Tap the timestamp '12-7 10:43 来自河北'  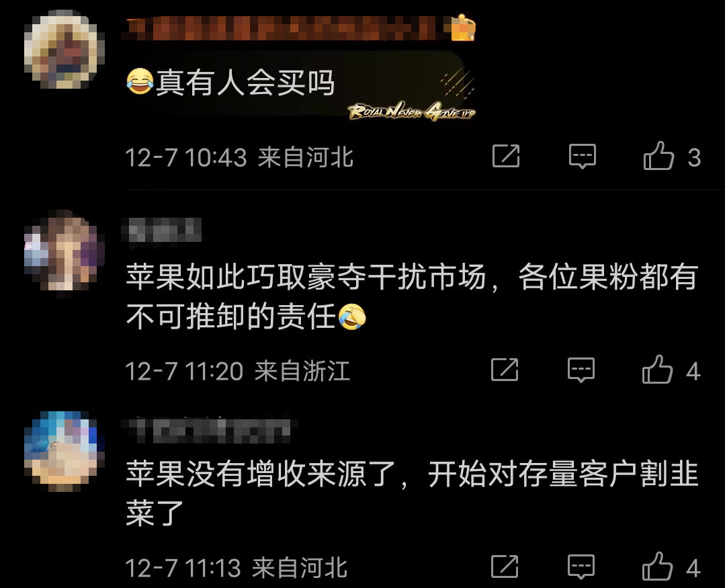pyautogui.click(x=239, y=158)
